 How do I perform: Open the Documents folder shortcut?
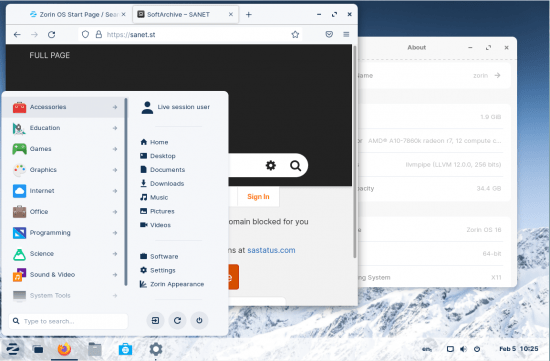(x=162, y=169)
